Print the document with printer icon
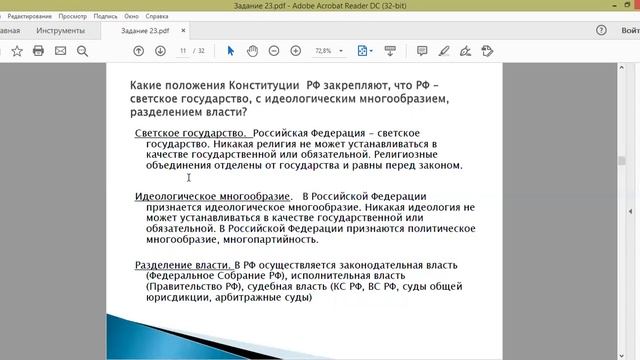The width and height of the screenshot is (640, 360). (38, 51)
